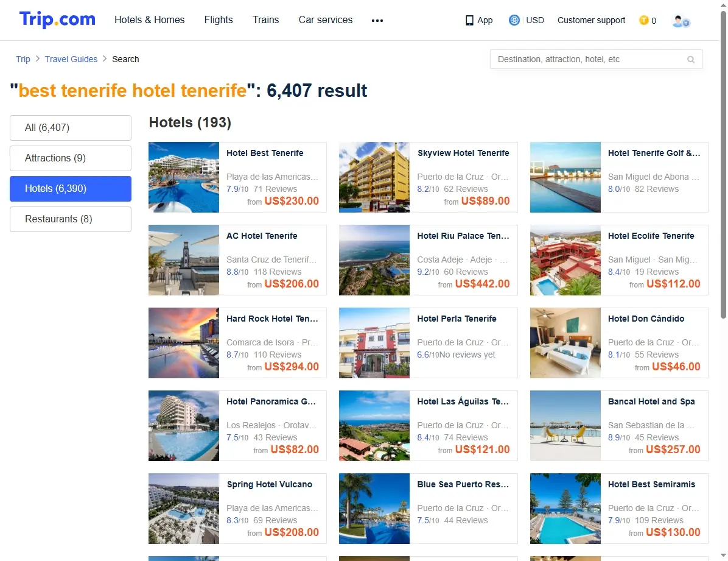Click Skyview Hotel Tenerife title

tap(463, 153)
